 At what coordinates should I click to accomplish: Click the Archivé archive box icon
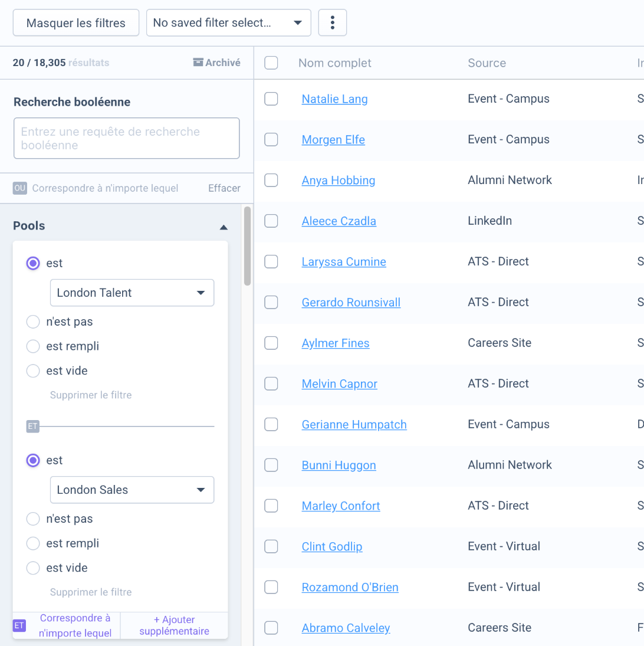click(x=198, y=62)
